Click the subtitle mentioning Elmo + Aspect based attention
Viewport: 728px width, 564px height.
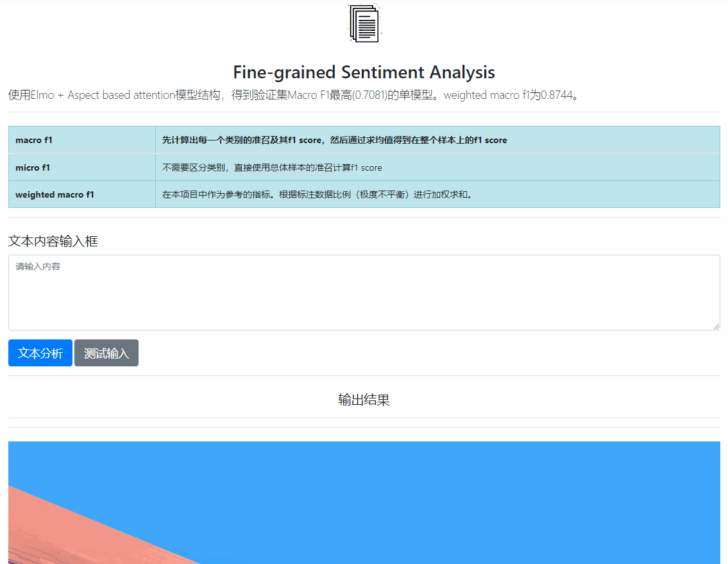tap(293, 95)
